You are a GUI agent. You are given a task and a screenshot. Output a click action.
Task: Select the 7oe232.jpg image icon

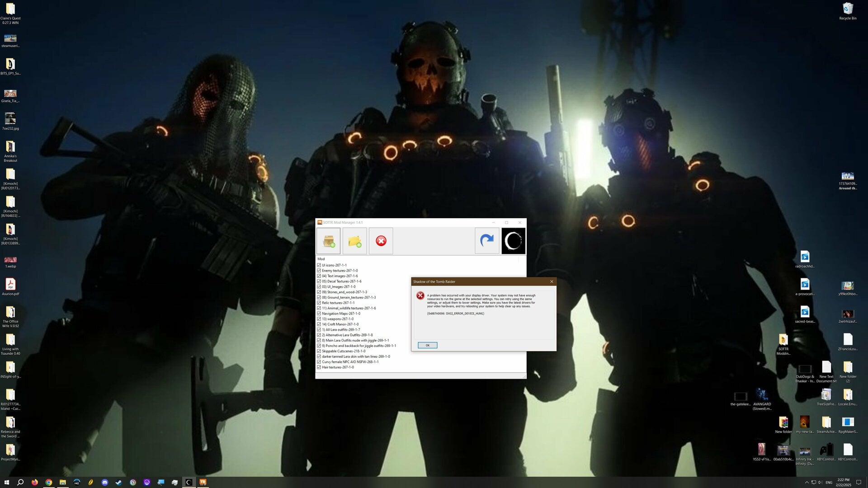tap(10, 122)
